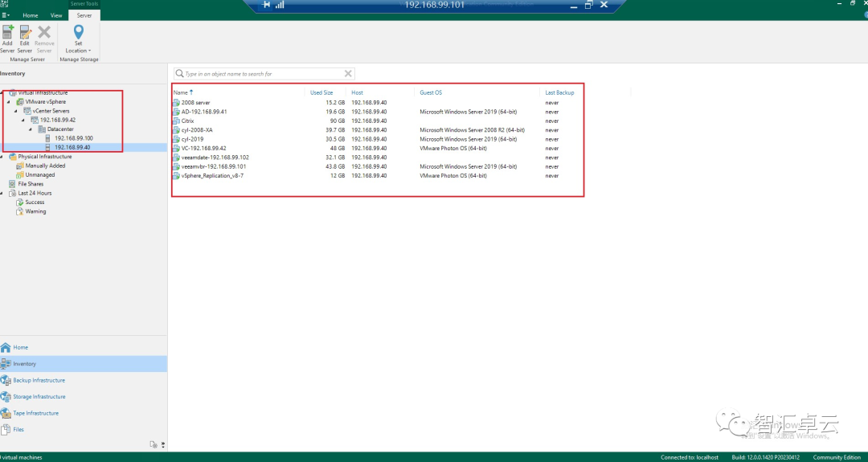Select vCenter Servers in the tree

coord(51,111)
